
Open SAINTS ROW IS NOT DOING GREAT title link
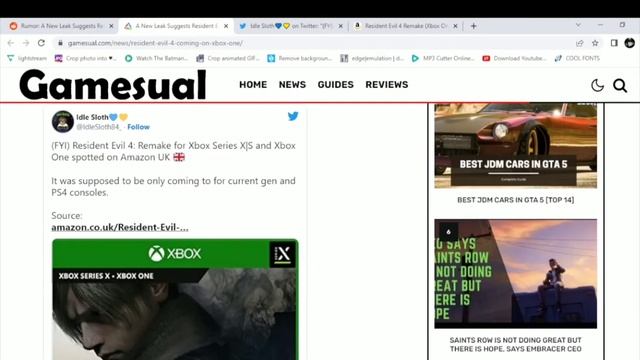click(516, 344)
